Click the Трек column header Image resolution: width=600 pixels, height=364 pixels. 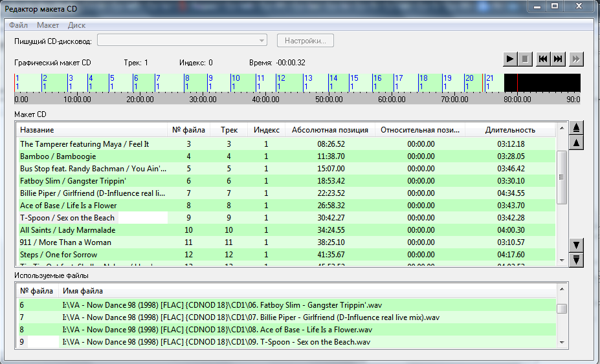point(229,130)
